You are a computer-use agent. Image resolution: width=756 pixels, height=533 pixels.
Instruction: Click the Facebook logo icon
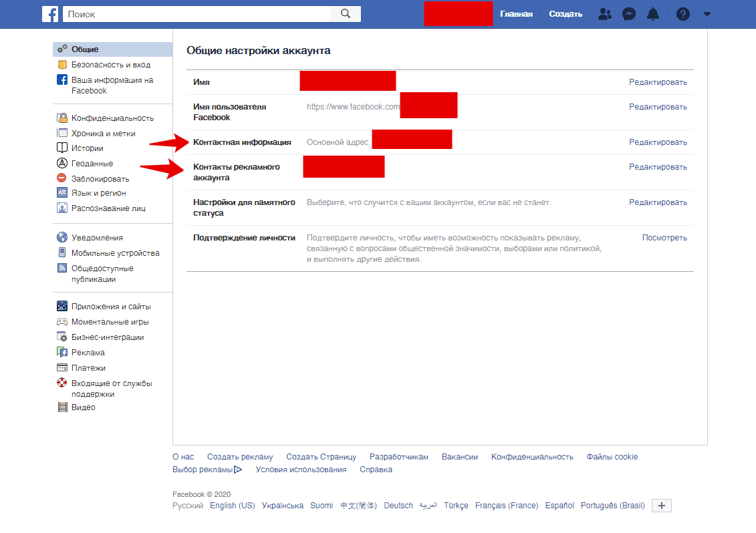[50, 14]
